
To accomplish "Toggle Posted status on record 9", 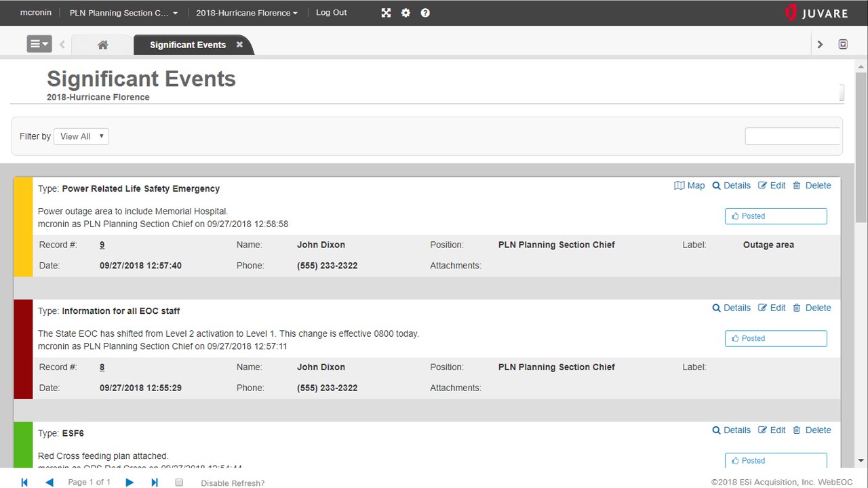I will (x=775, y=216).
